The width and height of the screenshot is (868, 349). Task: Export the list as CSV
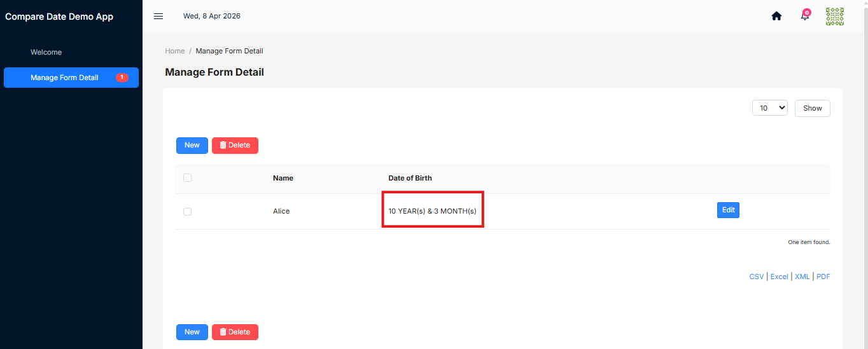point(757,277)
